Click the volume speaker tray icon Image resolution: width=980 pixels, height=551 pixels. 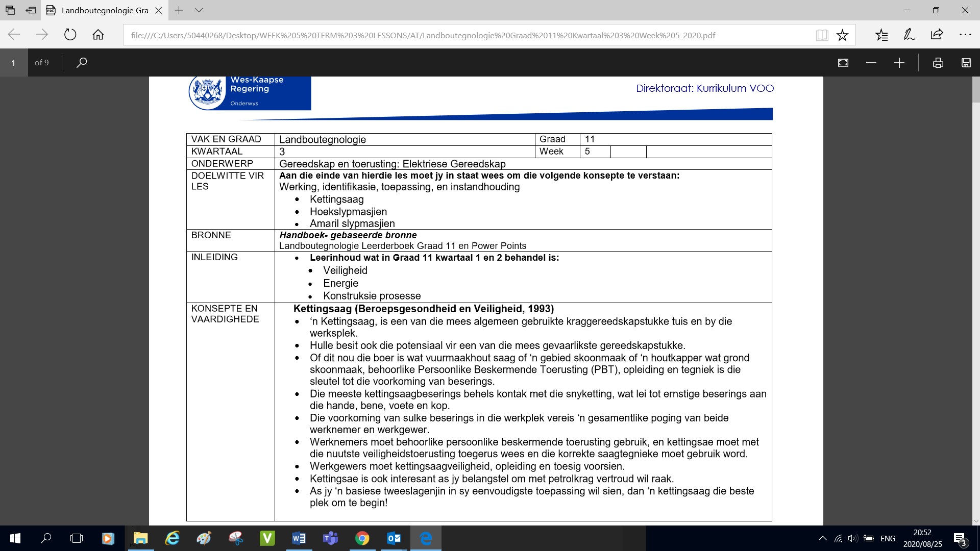coord(853,538)
